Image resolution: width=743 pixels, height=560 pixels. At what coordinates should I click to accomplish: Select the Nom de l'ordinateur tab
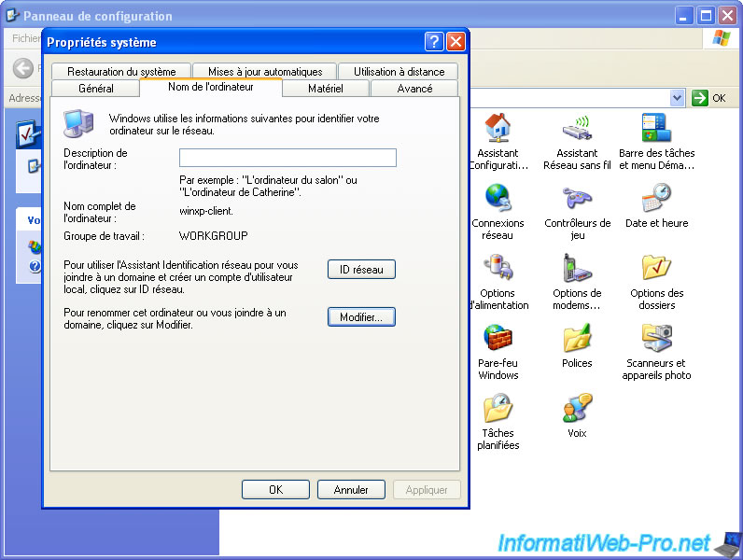211,87
